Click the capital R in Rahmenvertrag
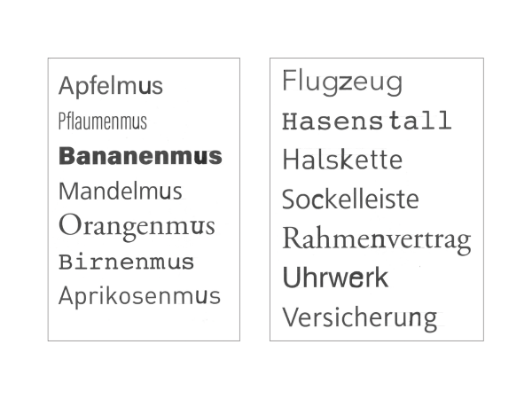 pyautogui.click(x=292, y=238)
